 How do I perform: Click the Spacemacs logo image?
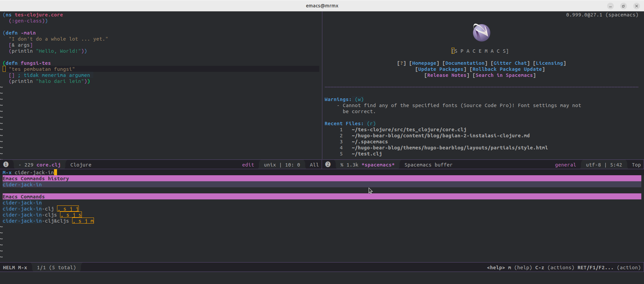pyautogui.click(x=481, y=33)
